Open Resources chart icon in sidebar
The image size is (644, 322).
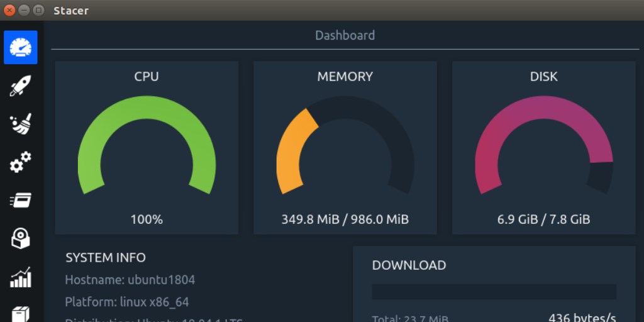(21, 277)
